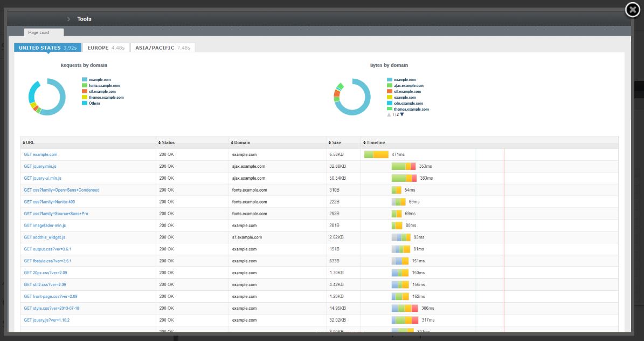Sort the table by URL column

(29, 143)
